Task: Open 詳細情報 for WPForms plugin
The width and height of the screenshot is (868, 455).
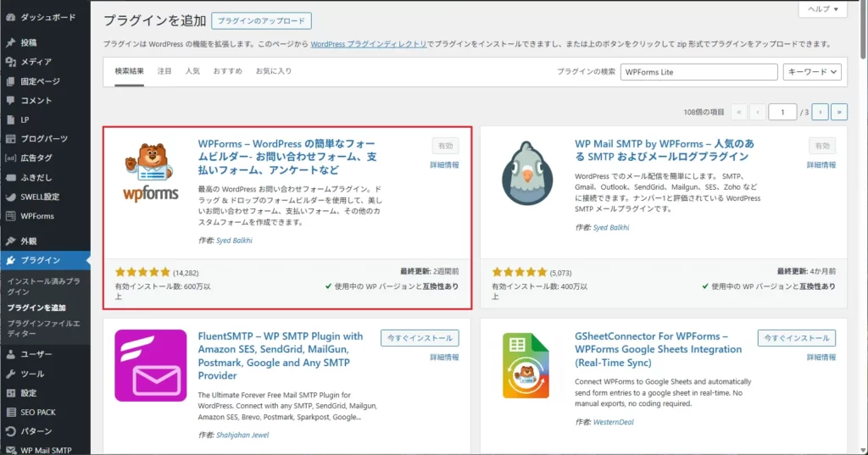Action: 444,165
